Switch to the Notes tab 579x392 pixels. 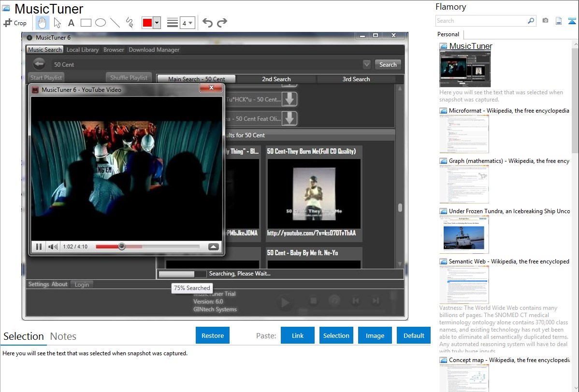(63, 336)
